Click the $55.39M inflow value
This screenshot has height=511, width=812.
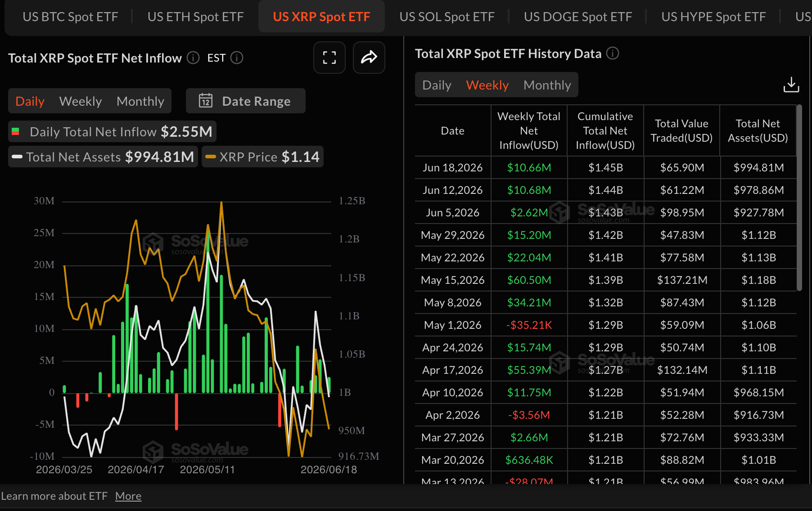[x=529, y=370]
